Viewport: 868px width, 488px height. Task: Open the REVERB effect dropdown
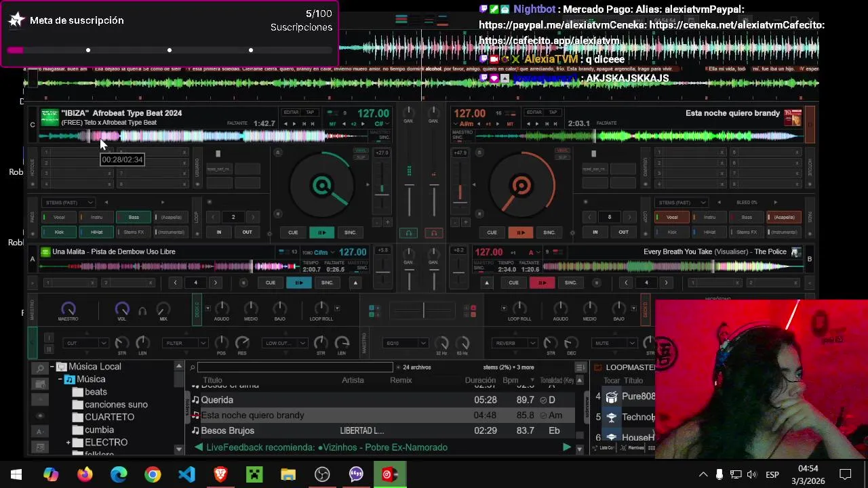(515, 344)
